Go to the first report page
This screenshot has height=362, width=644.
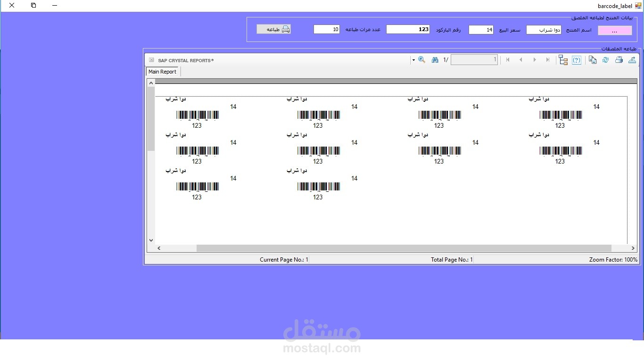[x=508, y=60]
